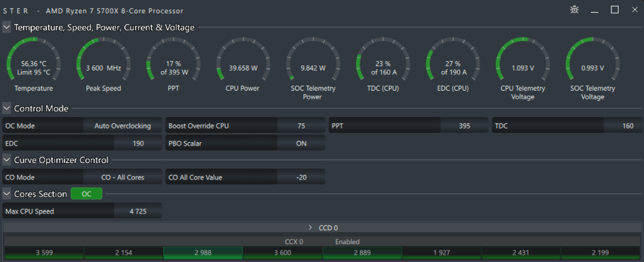
Task: Click the bug report icon in title bar
Action: click(x=575, y=10)
